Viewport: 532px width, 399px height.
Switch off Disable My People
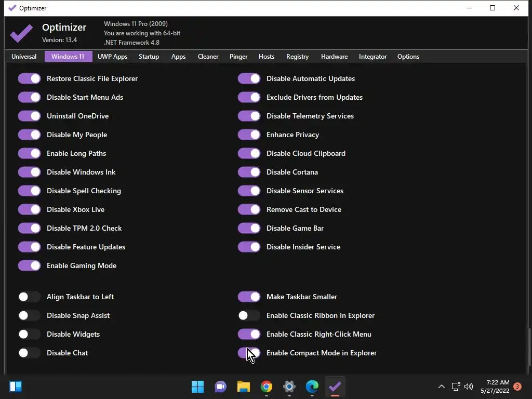[x=30, y=135]
